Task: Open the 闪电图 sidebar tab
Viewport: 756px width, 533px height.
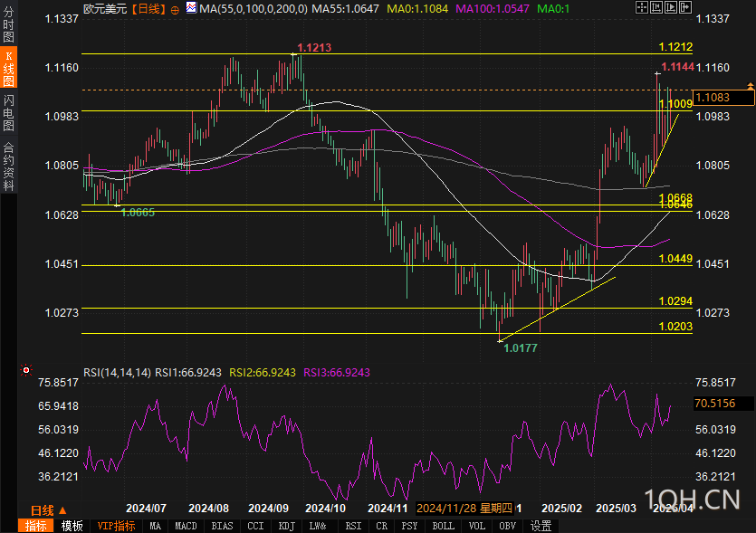Action: pyautogui.click(x=9, y=113)
